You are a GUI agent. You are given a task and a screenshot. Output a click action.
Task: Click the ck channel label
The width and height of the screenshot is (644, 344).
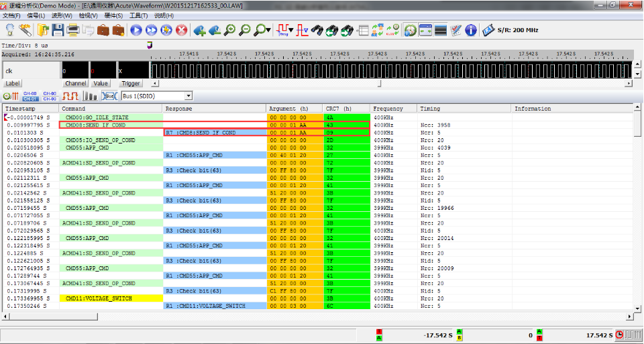pos(9,70)
